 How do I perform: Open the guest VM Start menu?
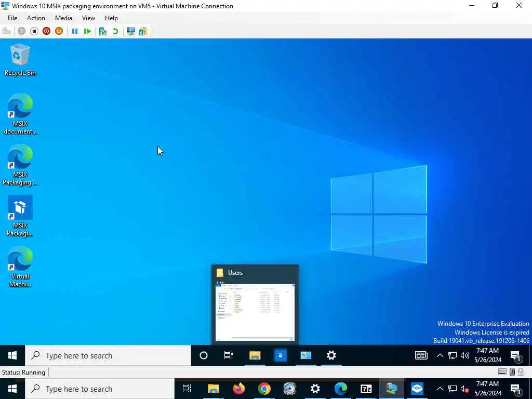(12, 355)
